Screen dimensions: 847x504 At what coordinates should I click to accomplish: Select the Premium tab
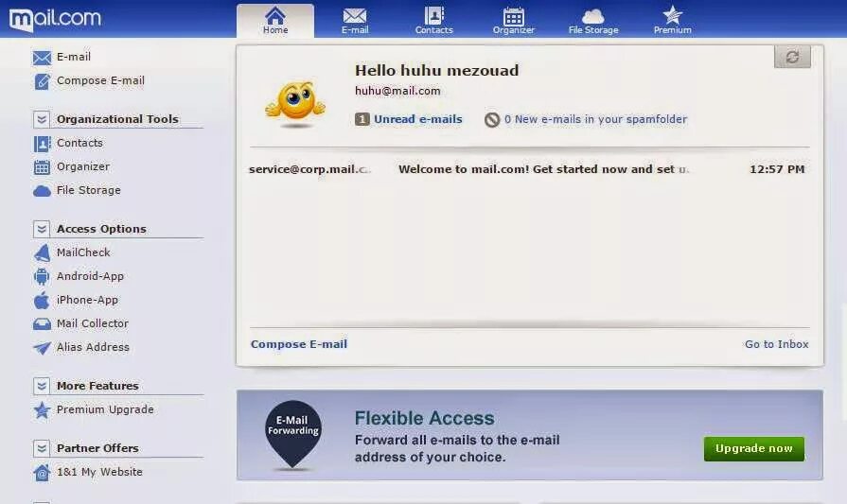pyautogui.click(x=673, y=21)
